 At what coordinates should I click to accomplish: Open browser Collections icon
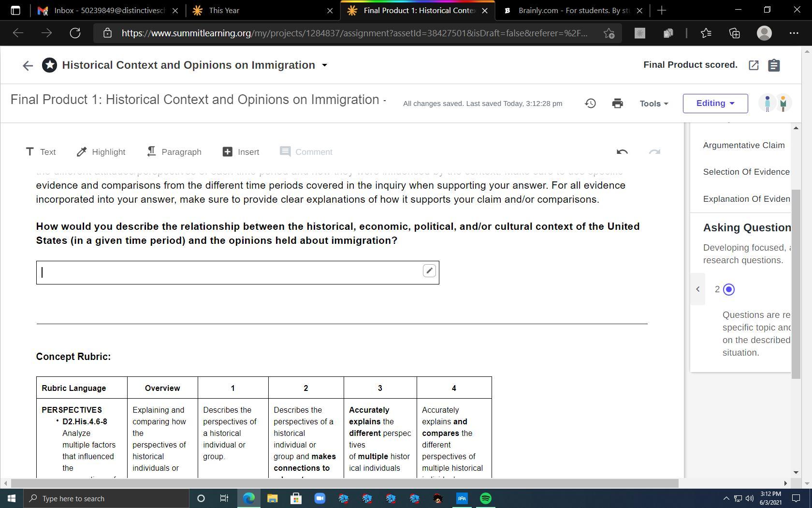[735, 33]
